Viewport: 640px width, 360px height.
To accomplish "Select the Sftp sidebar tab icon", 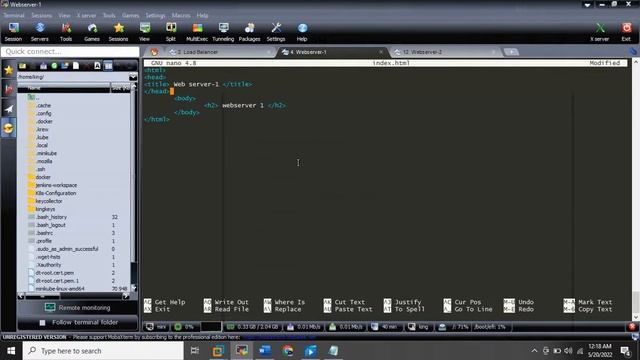I will pos(9,128).
